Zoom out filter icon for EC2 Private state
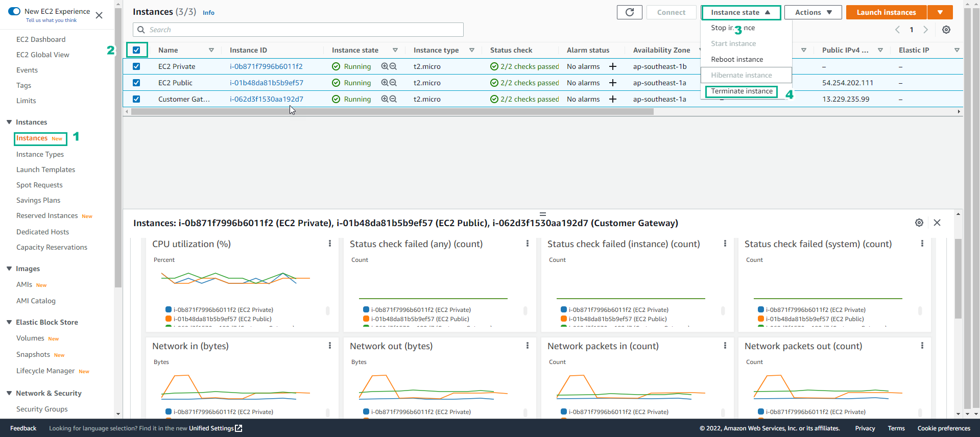Viewport: 980px width, 437px height. point(393,66)
